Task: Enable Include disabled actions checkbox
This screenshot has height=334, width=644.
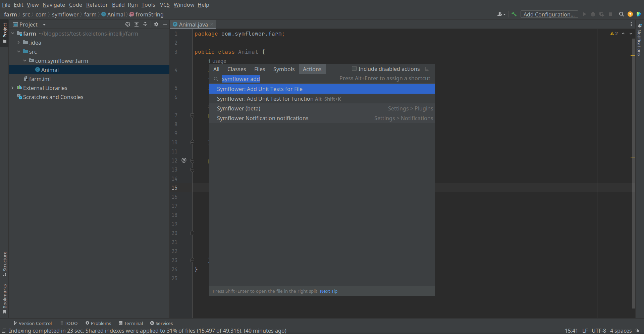Action: 354,68
